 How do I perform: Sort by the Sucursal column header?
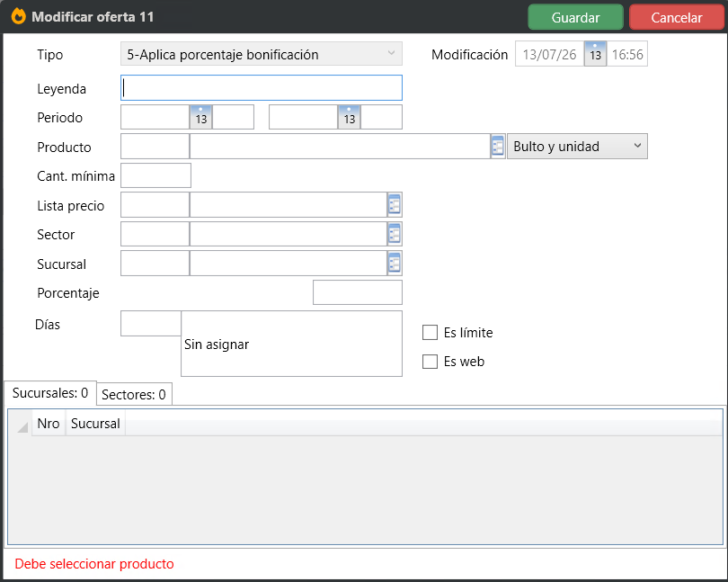[x=95, y=424]
